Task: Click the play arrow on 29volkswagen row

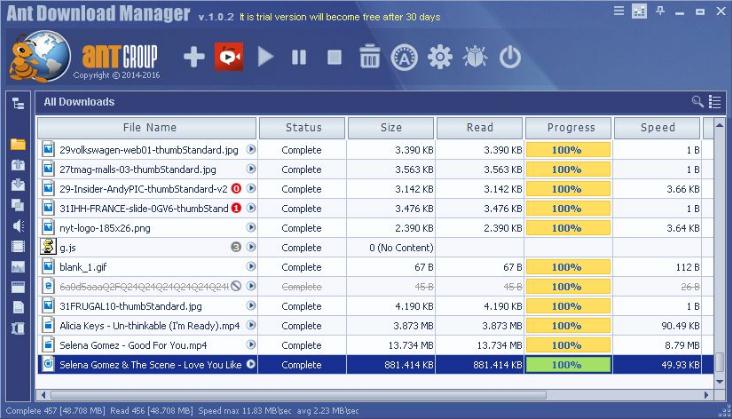Action: 251,149
